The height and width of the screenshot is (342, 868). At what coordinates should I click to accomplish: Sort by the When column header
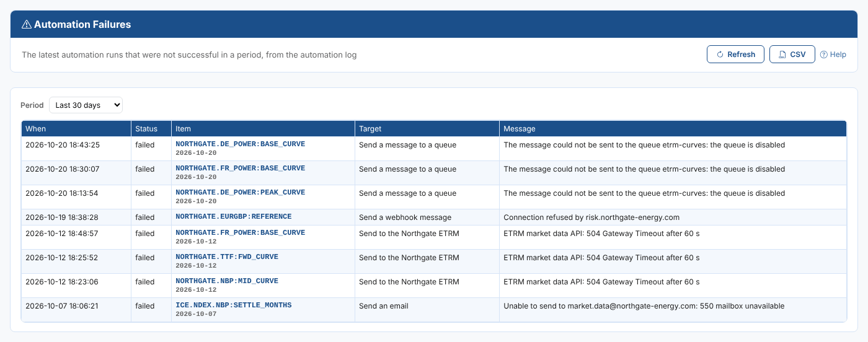tap(76, 129)
